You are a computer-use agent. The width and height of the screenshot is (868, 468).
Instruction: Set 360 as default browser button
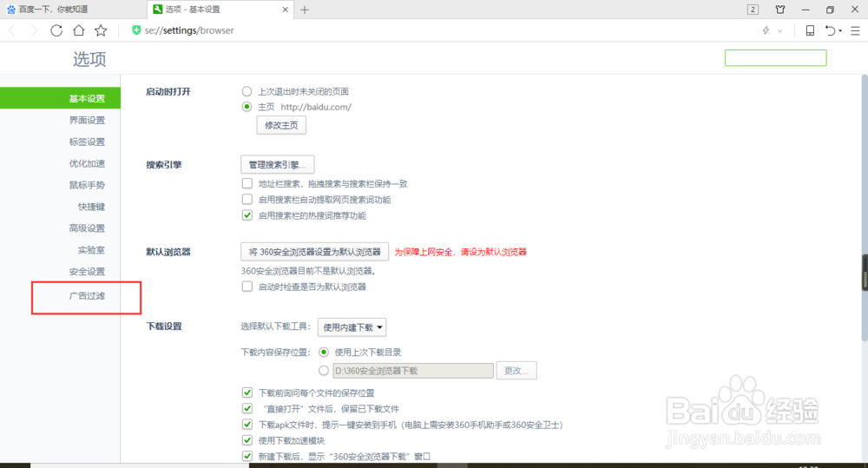[314, 252]
